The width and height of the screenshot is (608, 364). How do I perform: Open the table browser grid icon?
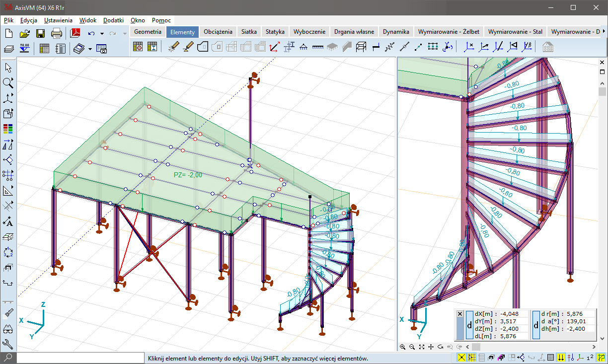44,48
